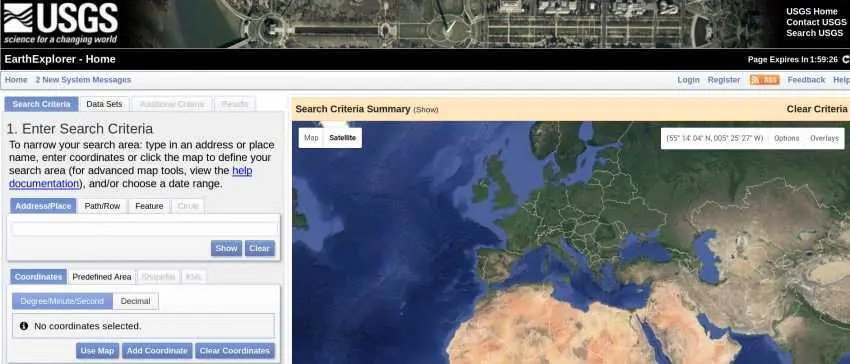Expand Search Criteria Summary with Show
Viewport: 850px width, 364px height.
click(426, 110)
